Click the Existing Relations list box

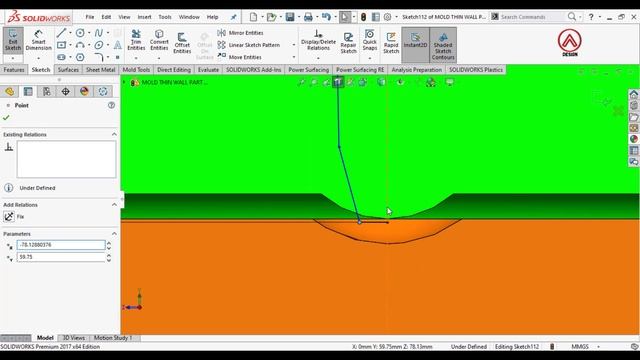point(67,159)
